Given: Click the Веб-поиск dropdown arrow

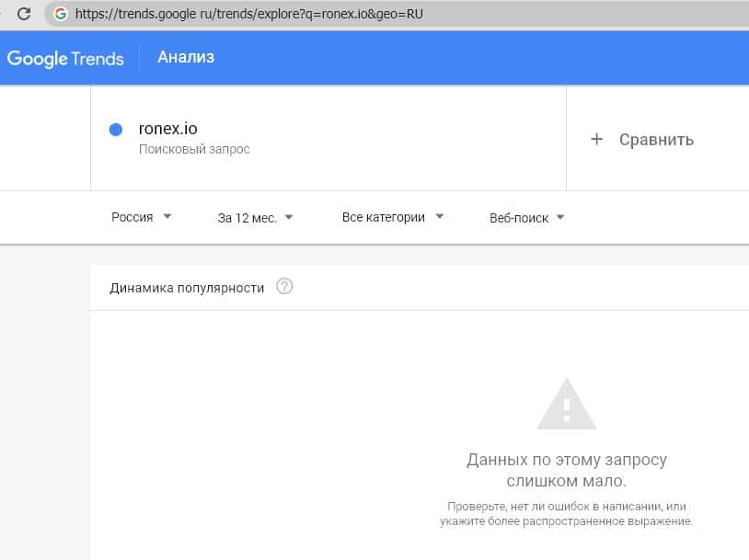Looking at the screenshot, I should [x=560, y=218].
